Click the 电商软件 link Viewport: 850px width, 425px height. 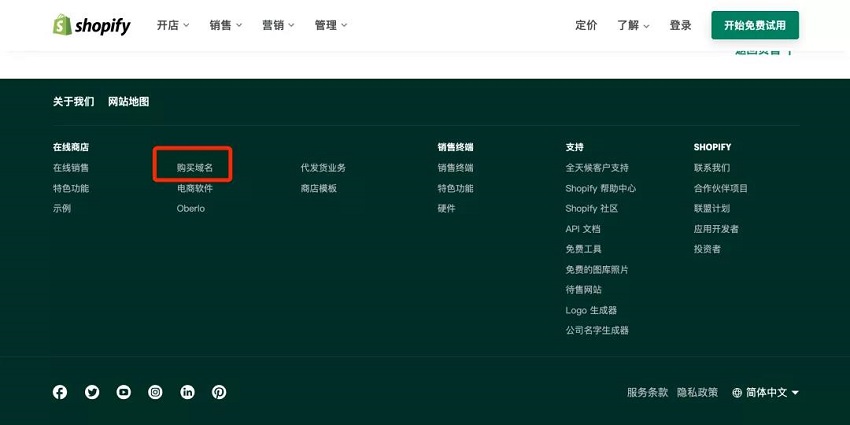tap(195, 188)
